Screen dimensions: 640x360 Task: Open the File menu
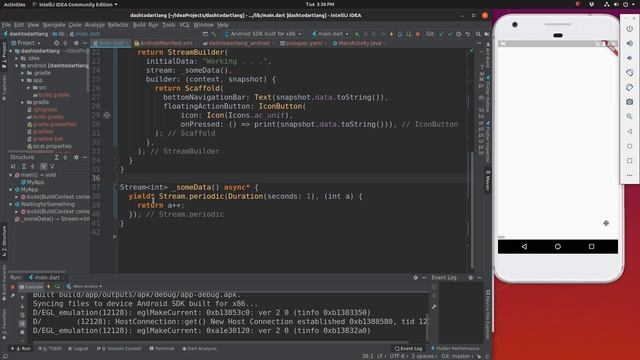[7, 25]
